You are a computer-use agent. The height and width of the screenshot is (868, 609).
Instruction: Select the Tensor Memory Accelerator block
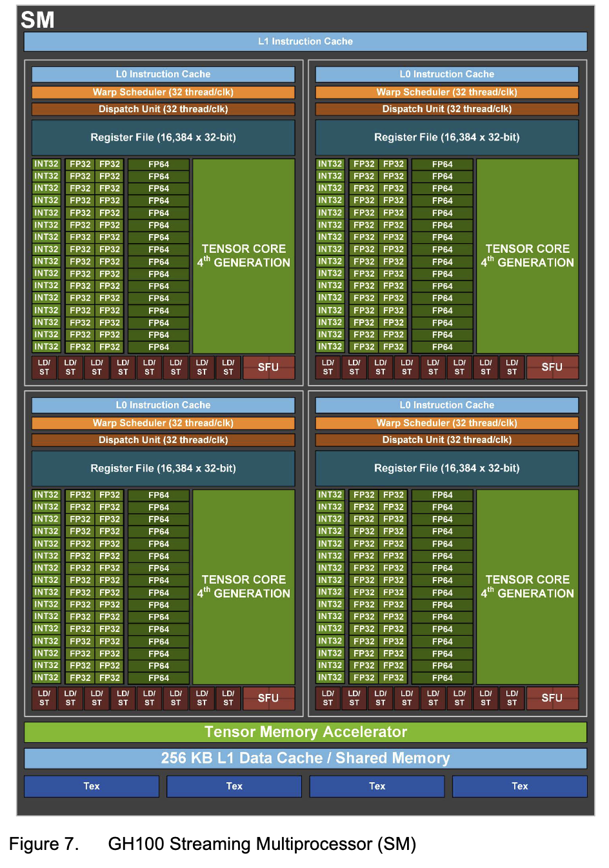pyautogui.click(x=305, y=732)
